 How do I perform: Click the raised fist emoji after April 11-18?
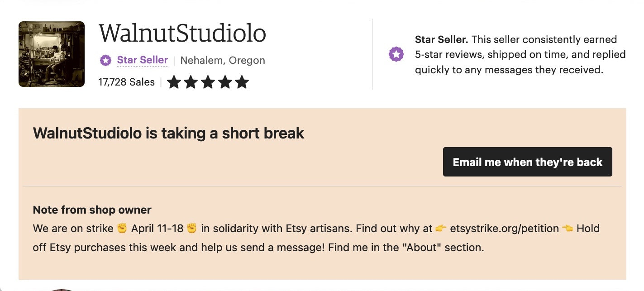(192, 228)
